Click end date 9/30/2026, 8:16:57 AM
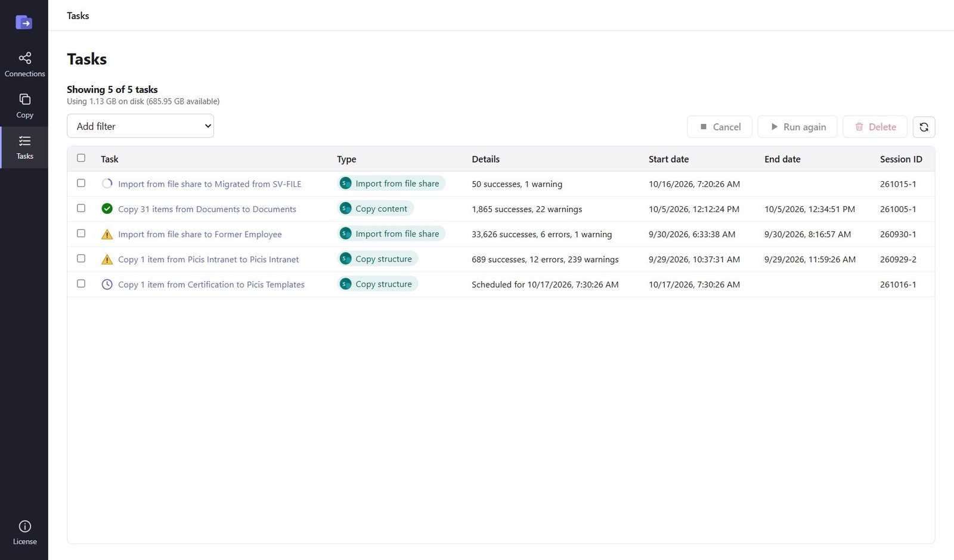This screenshot has height=560, width=954. pos(807,234)
